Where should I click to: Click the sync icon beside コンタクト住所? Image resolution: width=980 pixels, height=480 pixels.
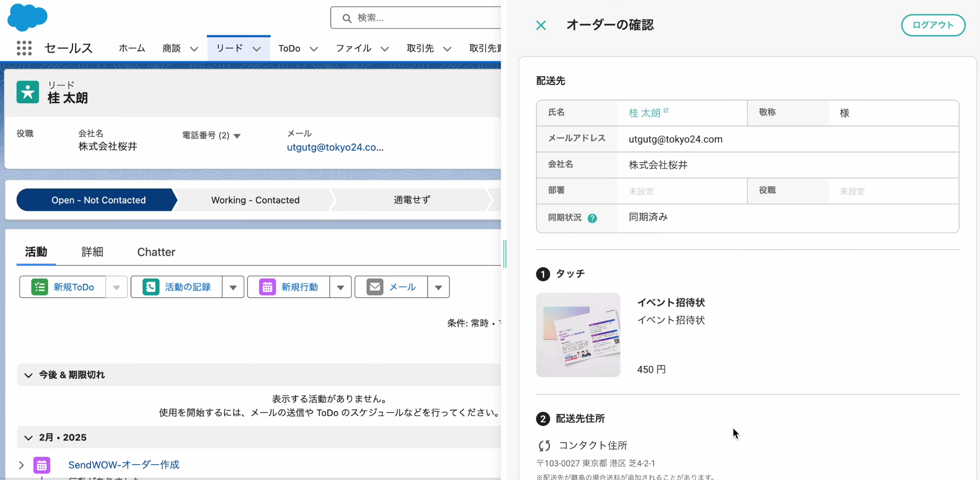544,445
